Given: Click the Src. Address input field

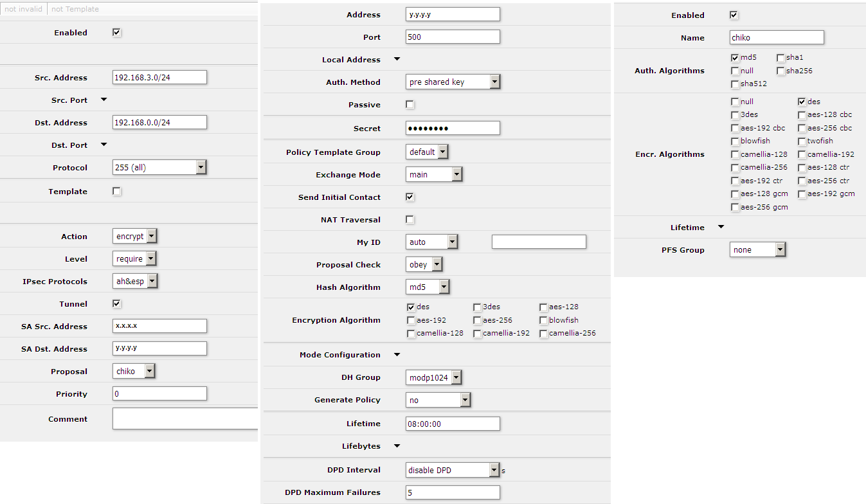Looking at the screenshot, I should click(159, 78).
